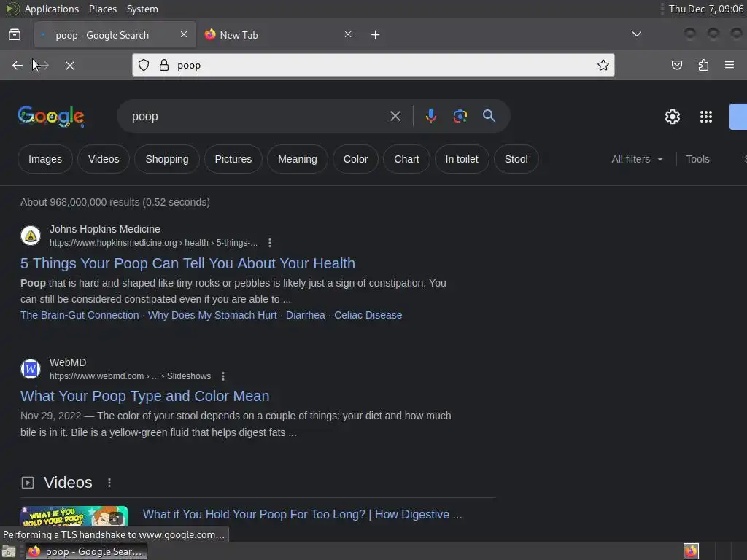Stop loading the page
Viewport: 747px width, 560px height.
[x=70, y=65]
